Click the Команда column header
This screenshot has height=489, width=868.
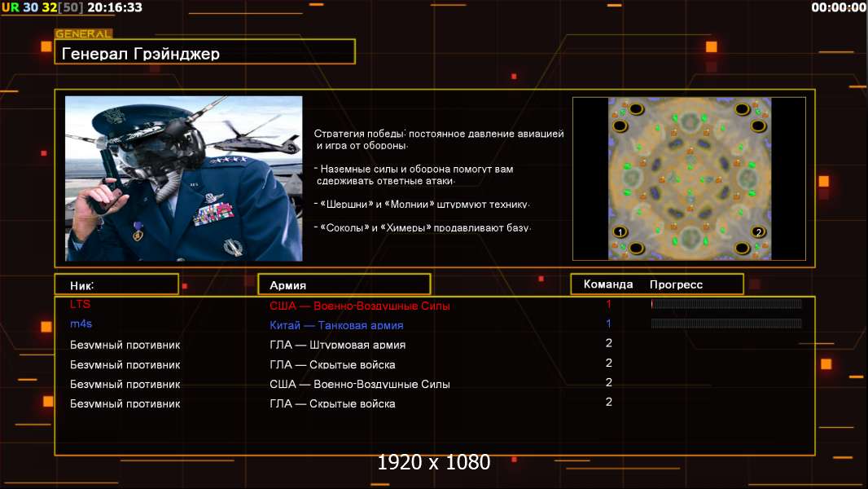(x=607, y=284)
